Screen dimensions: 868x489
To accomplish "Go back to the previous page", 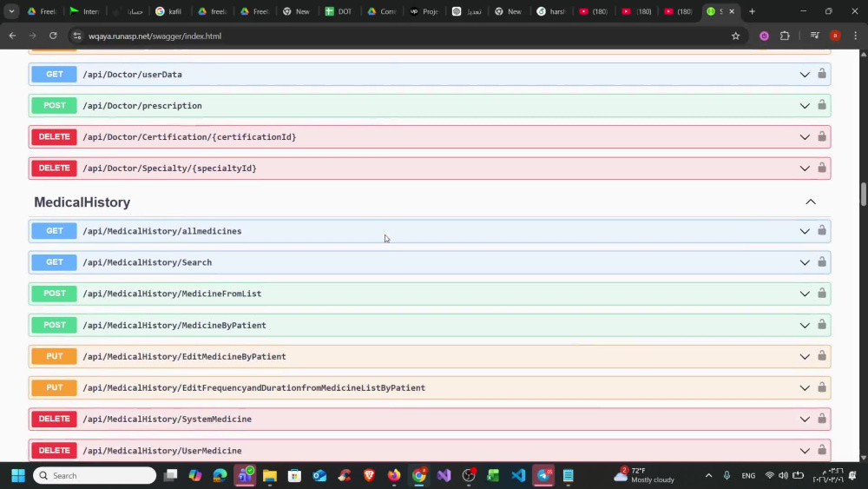I will click(12, 36).
